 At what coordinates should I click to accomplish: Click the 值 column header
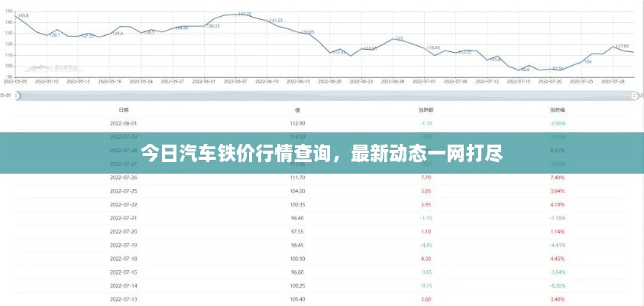[297, 110]
